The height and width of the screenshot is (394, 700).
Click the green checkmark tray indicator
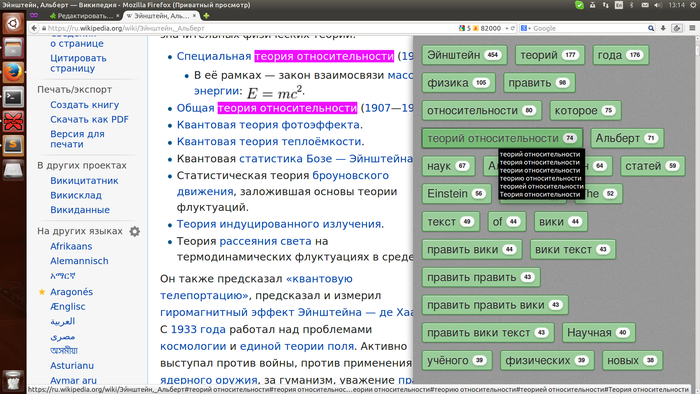point(579,5)
